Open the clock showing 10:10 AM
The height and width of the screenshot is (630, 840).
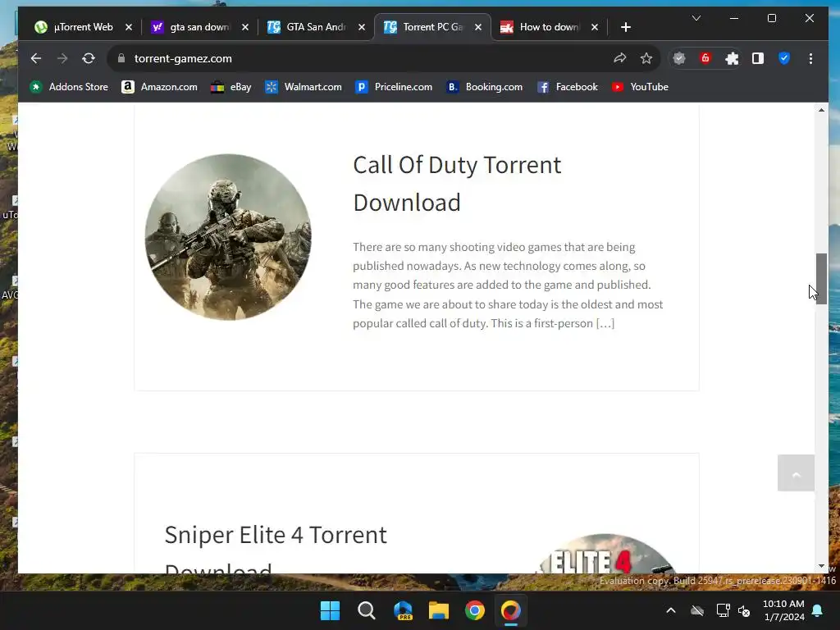(x=783, y=610)
